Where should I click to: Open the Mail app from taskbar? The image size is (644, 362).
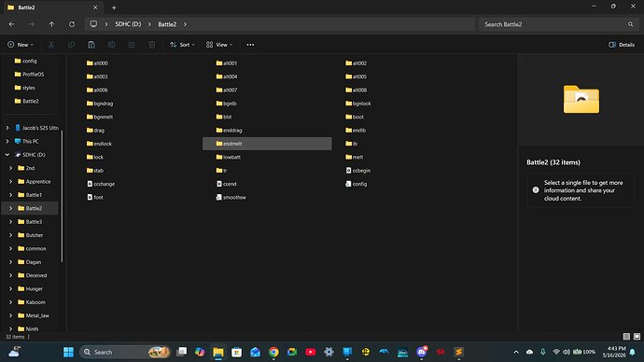coord(255,352)
